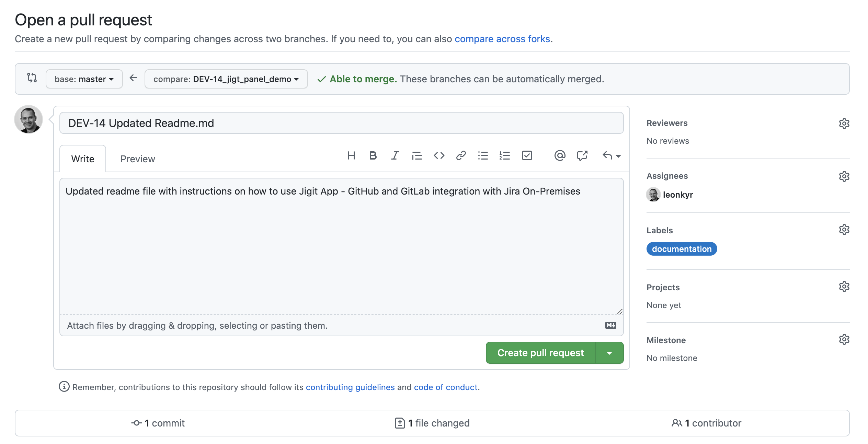Apply italic formatting icon
This screenshot has height=444, width=868.
pos(395,156)
